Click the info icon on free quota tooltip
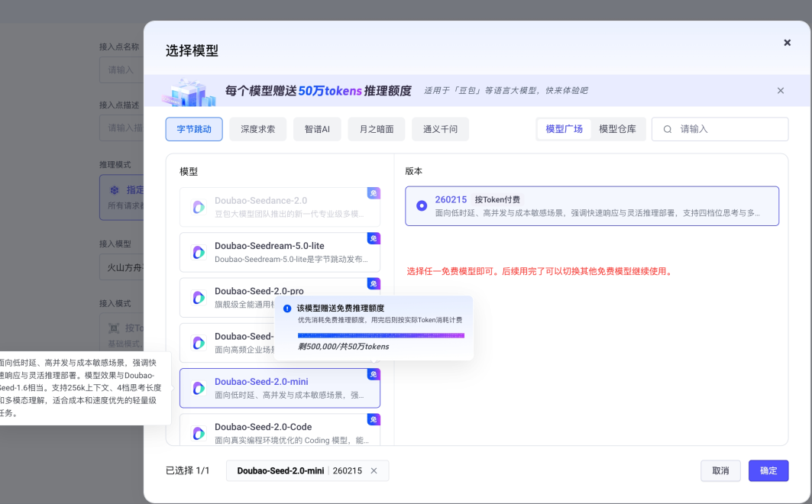 [286, 308]
